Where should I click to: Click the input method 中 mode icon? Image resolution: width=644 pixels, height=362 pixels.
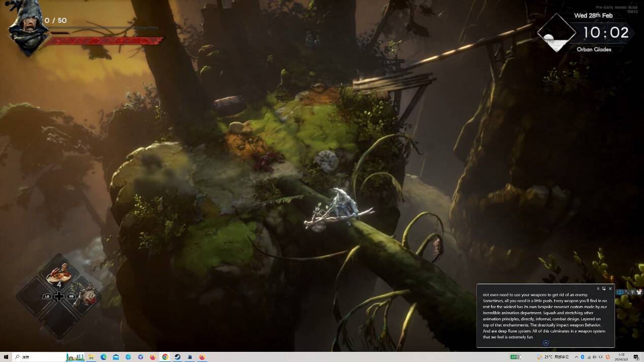coord(620,292)
